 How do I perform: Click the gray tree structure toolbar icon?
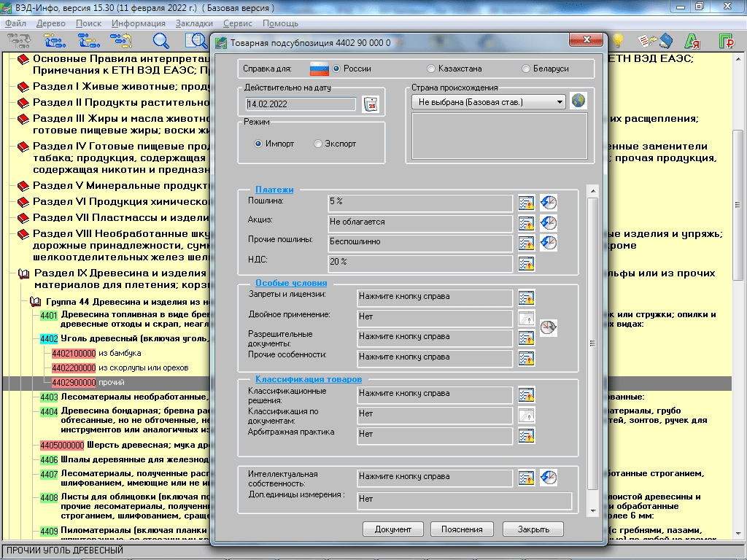[18, 42]
